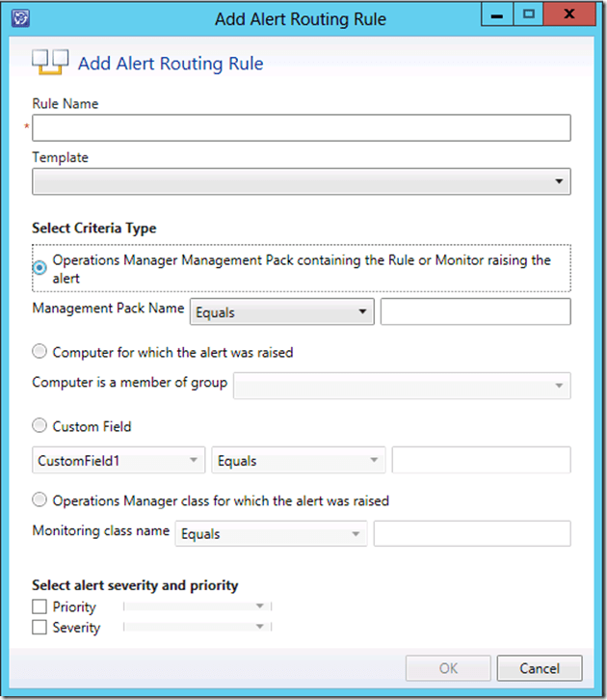
Task: Expand Management Pack Name operator dropdown
Action: tap(283, 312)
